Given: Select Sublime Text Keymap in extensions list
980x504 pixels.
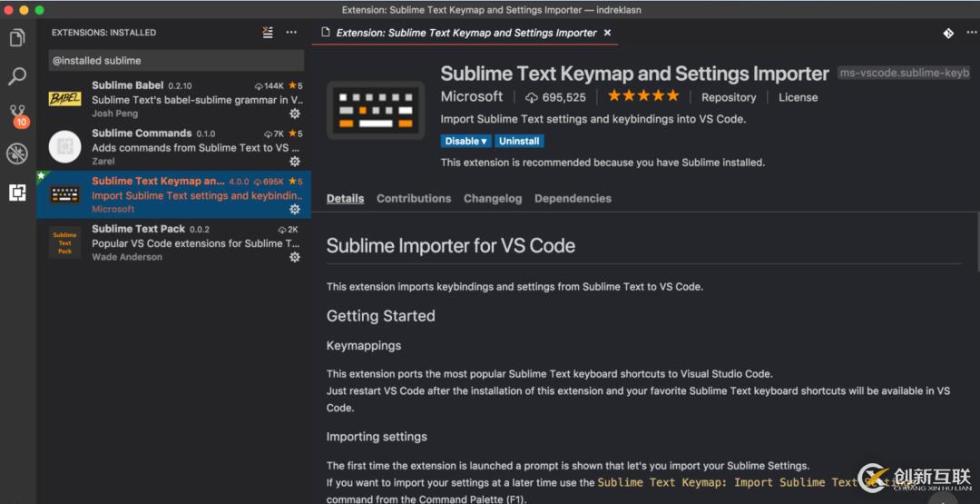Looking at the screenshot, I should pyautogui.click(x=173, y=194).
